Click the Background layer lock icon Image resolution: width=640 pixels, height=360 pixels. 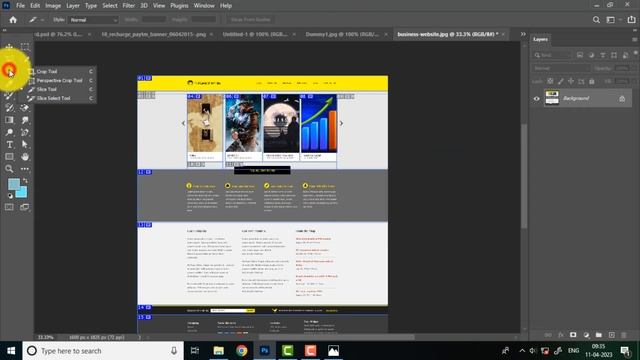coord(622,99)
